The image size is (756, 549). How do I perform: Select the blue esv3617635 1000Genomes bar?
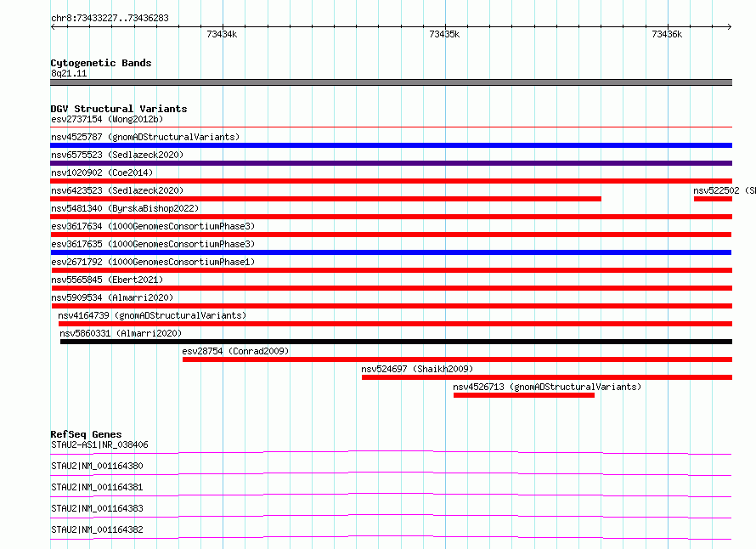pyautogui.click(x=391, y=252)
